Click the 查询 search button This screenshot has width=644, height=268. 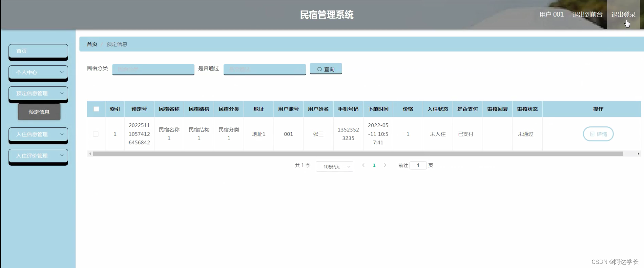pos(326,69)
